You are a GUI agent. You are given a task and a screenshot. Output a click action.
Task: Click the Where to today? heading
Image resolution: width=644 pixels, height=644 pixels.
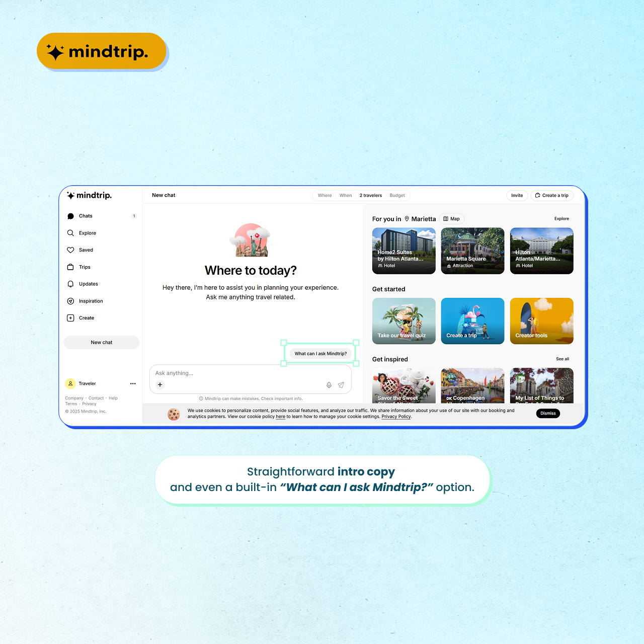pyautogui.click(x=251, y=271)
